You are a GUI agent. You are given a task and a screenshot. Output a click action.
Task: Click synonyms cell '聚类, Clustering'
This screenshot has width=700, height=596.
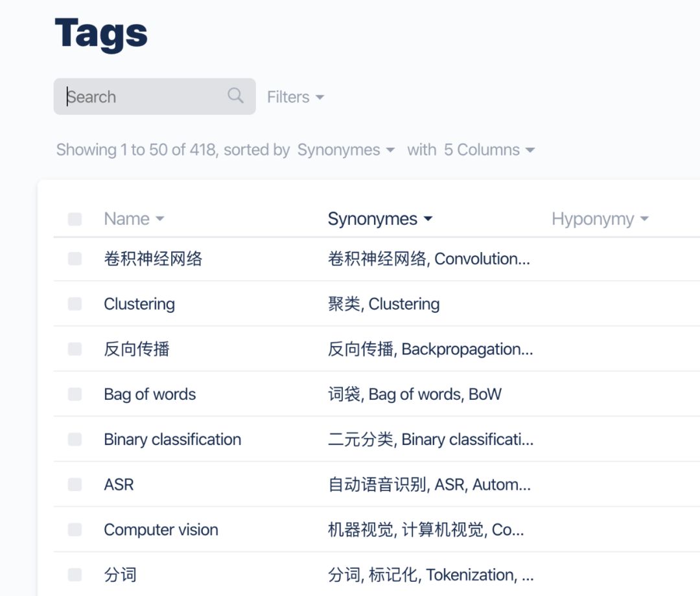[x=384, y=304]
